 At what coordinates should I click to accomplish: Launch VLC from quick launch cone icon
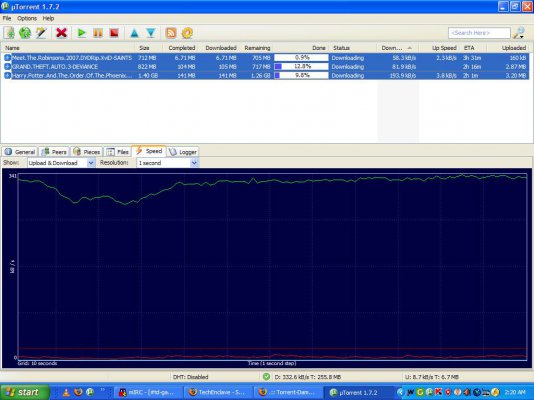tap(66, 393)
